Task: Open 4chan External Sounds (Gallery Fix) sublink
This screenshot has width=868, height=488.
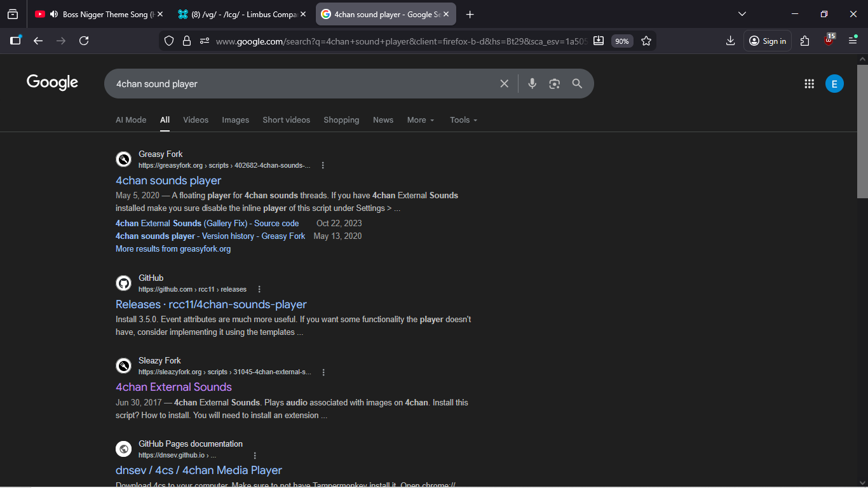Action: tap(207, 223)
